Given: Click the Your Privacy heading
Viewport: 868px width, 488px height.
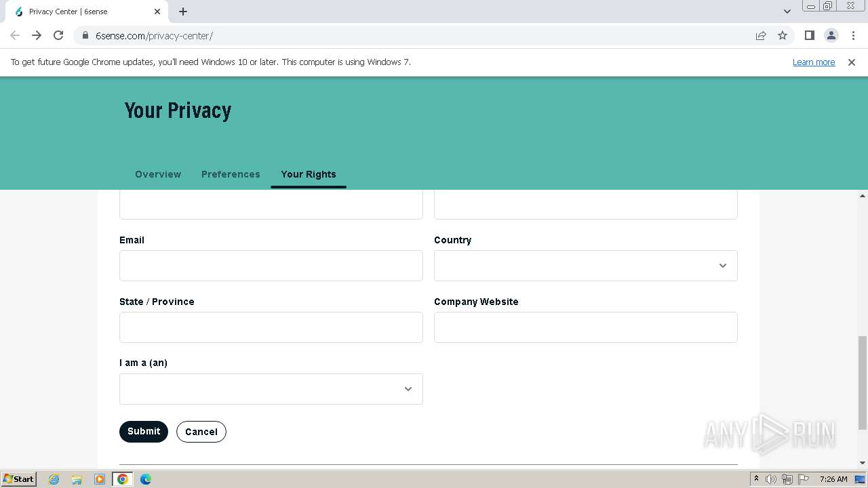Looking at the screenshot, I should (178, 110).
